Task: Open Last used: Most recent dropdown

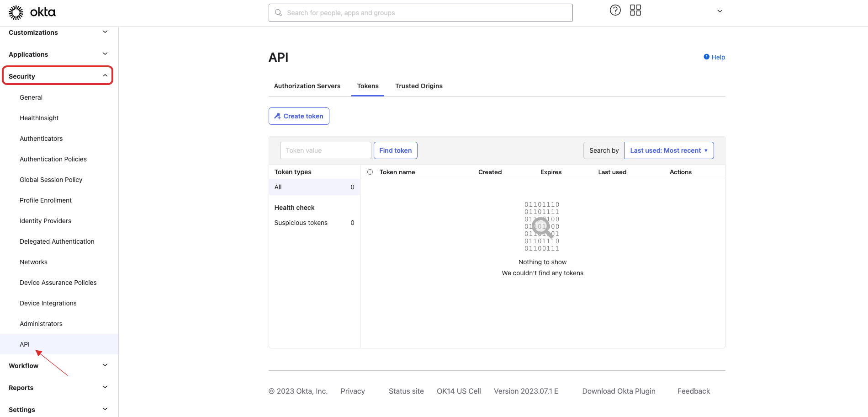Action: [669, 150]
